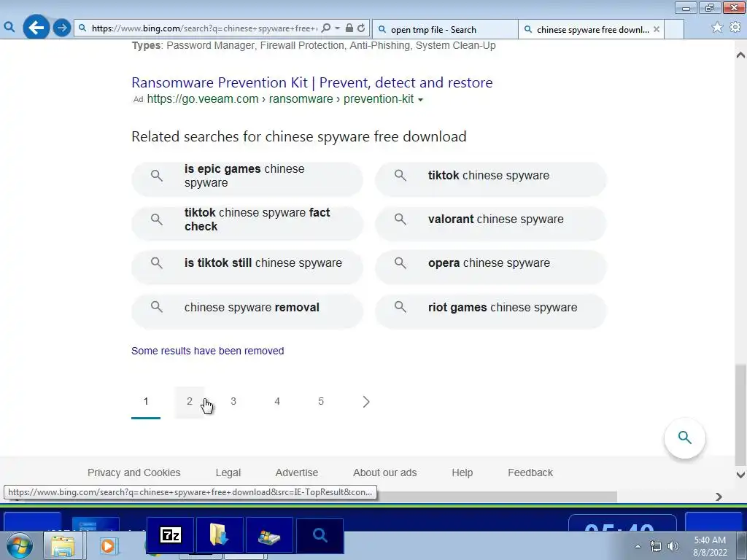The image size is (747, 560).
Task: Search 'tiktok chinese spyware fact check'
Action: pyautogui.click(x=247, y=223)
